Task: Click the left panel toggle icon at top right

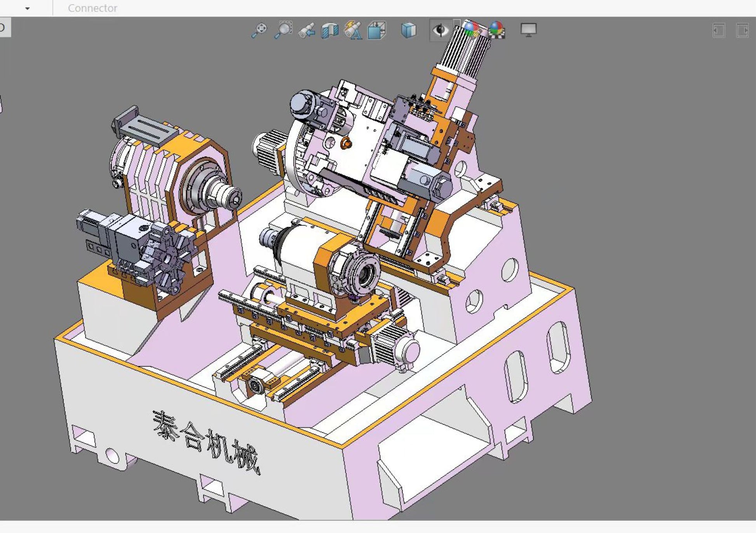Action: click(x=719, y=30)
